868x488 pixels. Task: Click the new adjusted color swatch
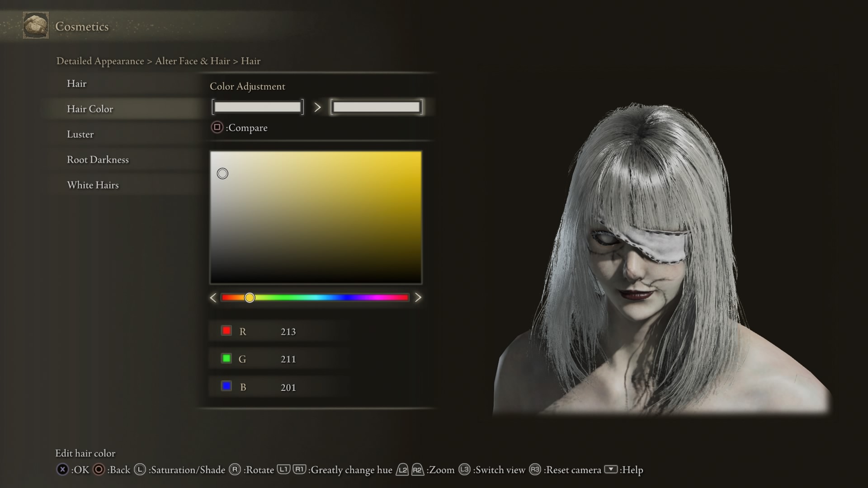[x=376, y=107]
